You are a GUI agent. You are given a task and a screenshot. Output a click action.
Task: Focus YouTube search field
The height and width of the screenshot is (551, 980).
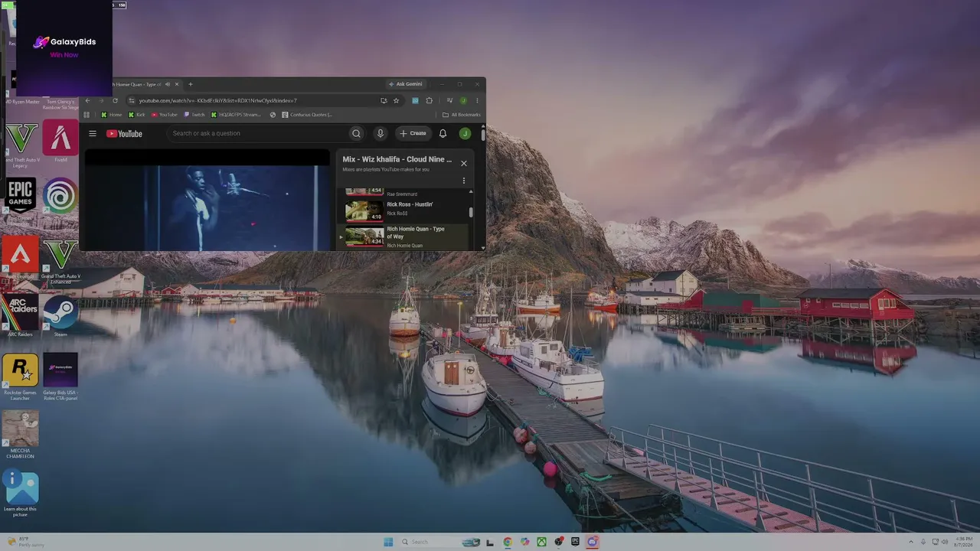click(x=256, y=133)
